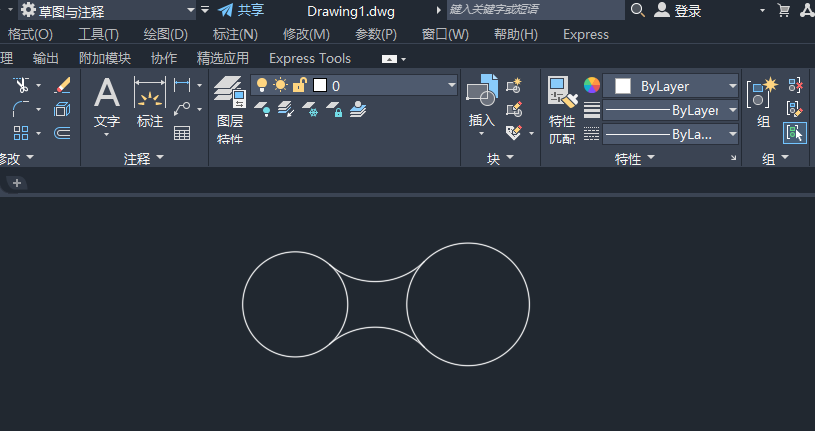Select the Trim scissors tool

[x=21, y=86]
